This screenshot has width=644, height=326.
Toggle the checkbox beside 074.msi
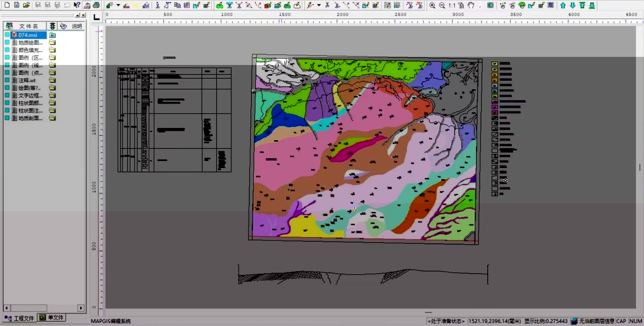[7, 35]
